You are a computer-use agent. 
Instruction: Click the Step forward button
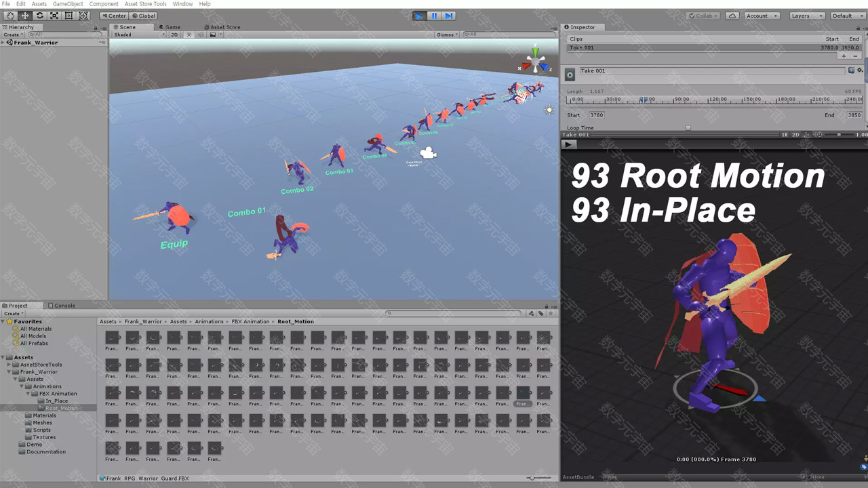[449, 16]
